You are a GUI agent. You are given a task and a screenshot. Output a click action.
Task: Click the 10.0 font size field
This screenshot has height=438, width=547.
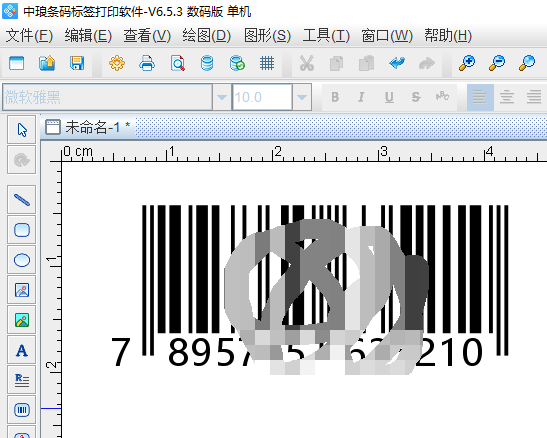(262, 97)
